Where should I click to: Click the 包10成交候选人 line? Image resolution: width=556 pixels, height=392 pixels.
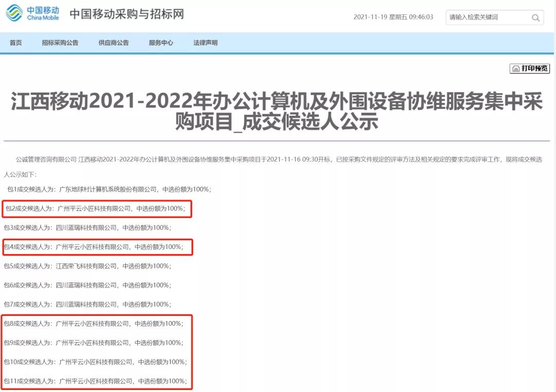click(x=95, y=362)
